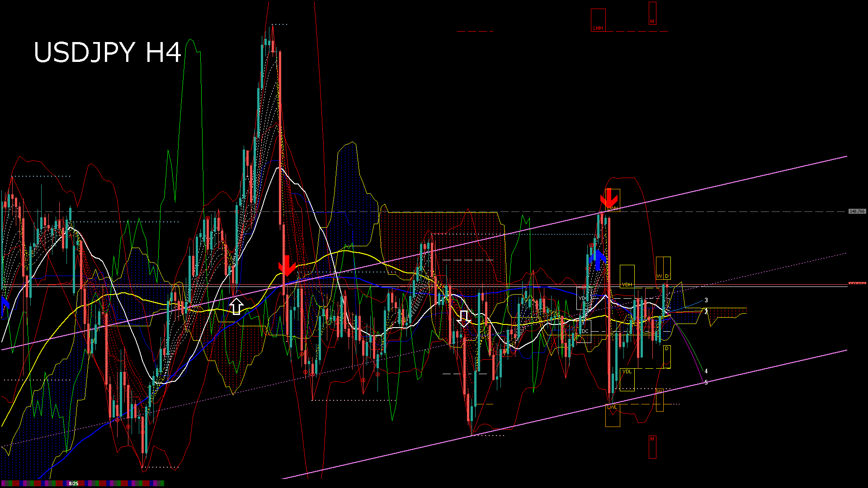
Task: Click the 148.766 price tag
Action: coord(857,211)
